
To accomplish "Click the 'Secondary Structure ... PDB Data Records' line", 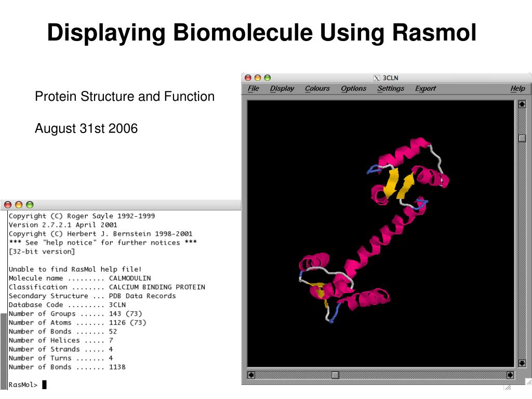I will (x=92, y=296).
